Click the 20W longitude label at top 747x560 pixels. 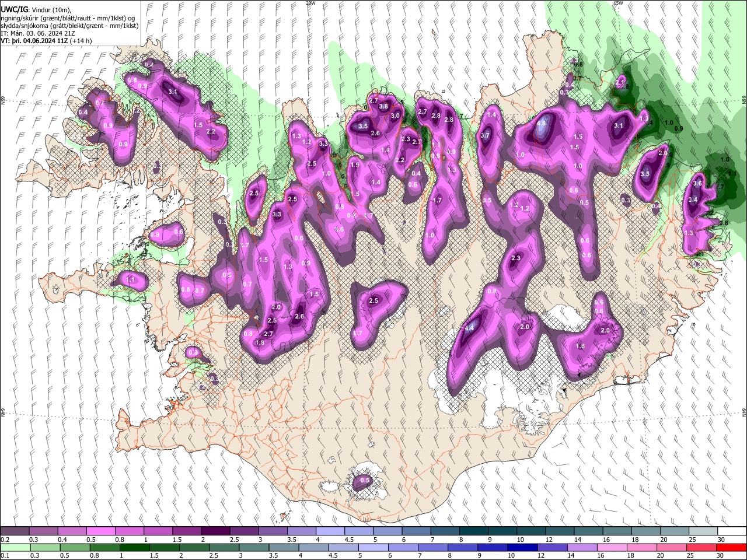tap(310, 3)
